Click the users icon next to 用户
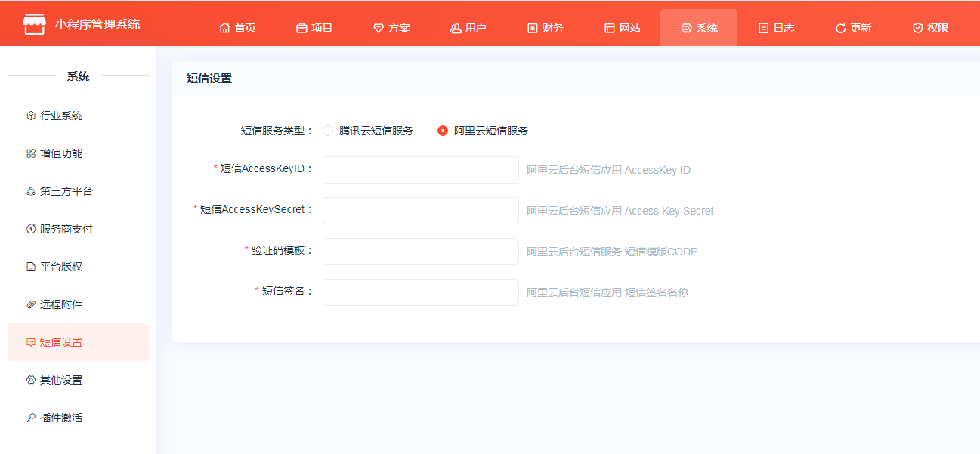Screen dimensions: 980x454 tap(456, 28)
